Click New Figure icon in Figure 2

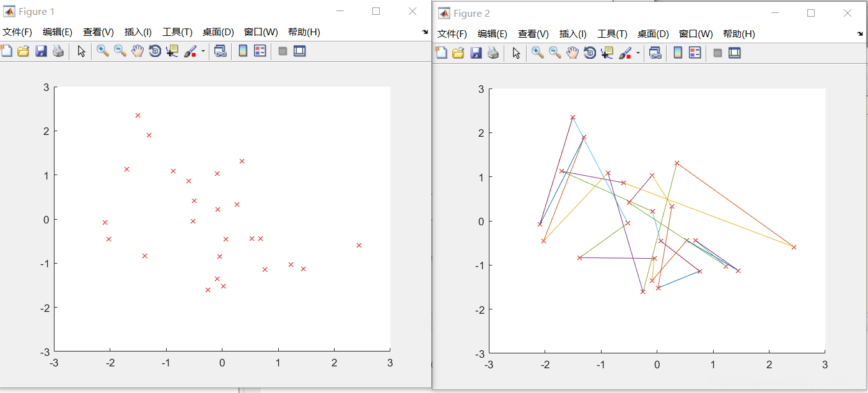tap(441, 53)
